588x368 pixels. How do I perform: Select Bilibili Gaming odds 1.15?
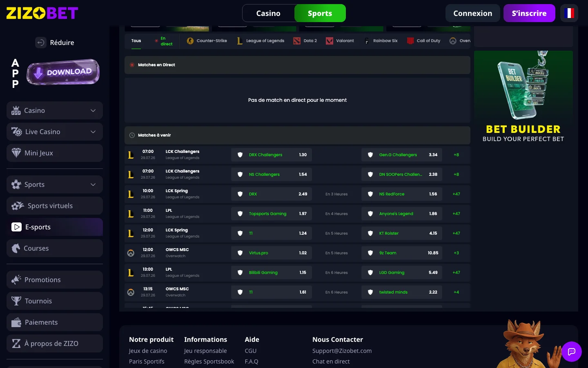click(x=272, y=273)
